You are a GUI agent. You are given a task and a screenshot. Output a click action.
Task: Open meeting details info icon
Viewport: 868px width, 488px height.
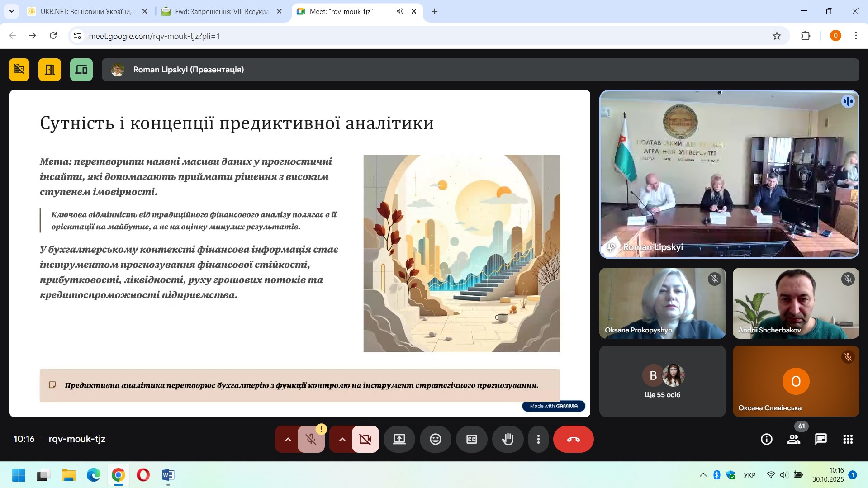click(766, 439)
